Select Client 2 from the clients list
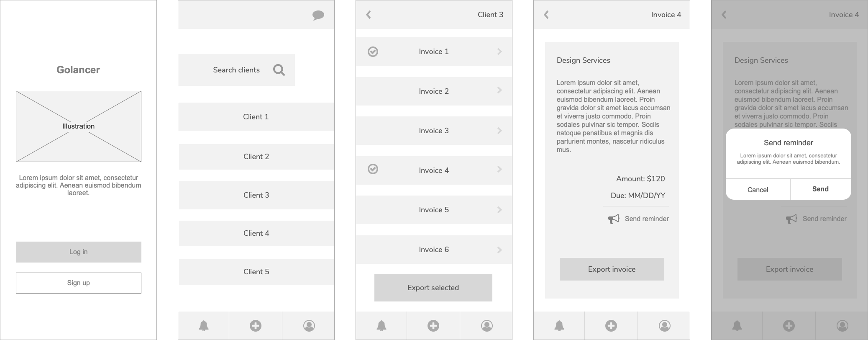The height and width of the screenshot is (340, 868). (x=256, y=157)
